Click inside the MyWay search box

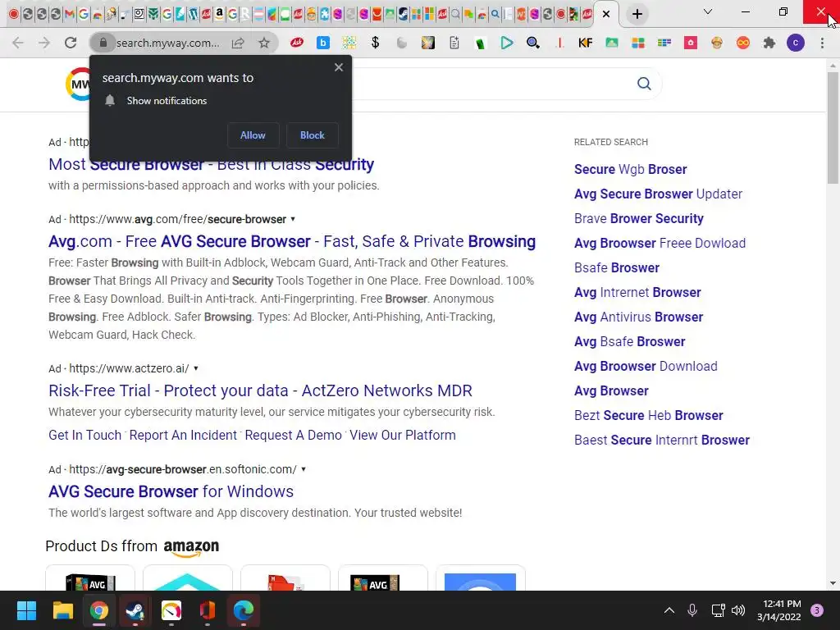(493, 84)
